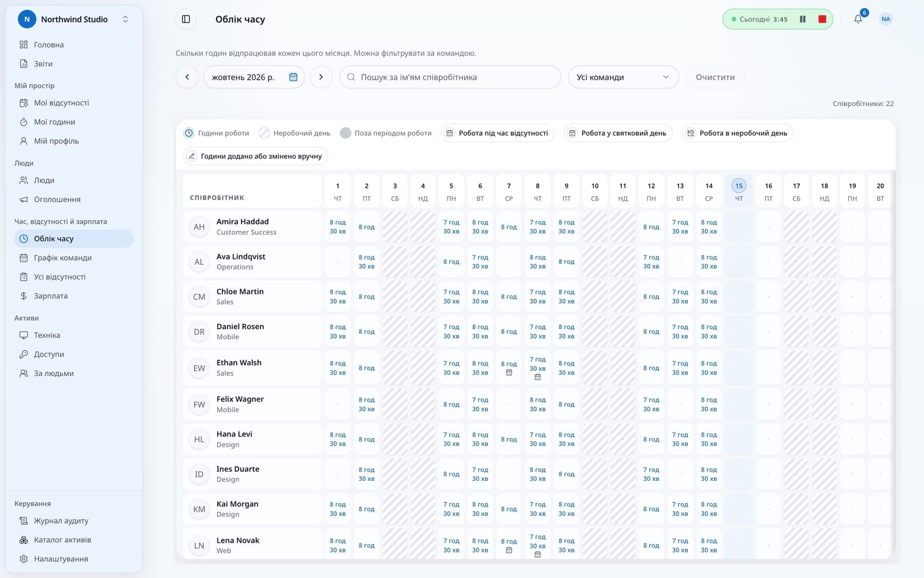
Task: Click the employee name search field
Action: [x=450, y=77]
